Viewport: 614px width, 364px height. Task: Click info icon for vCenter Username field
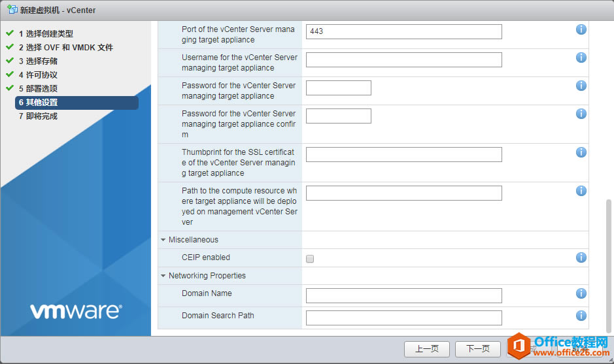click(x=581, y=58)
